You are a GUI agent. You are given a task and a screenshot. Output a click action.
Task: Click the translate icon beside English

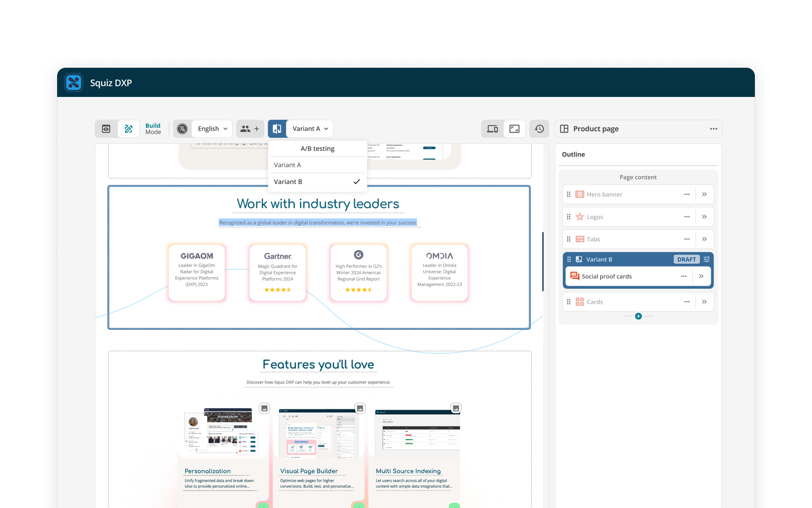coord(182,129)
